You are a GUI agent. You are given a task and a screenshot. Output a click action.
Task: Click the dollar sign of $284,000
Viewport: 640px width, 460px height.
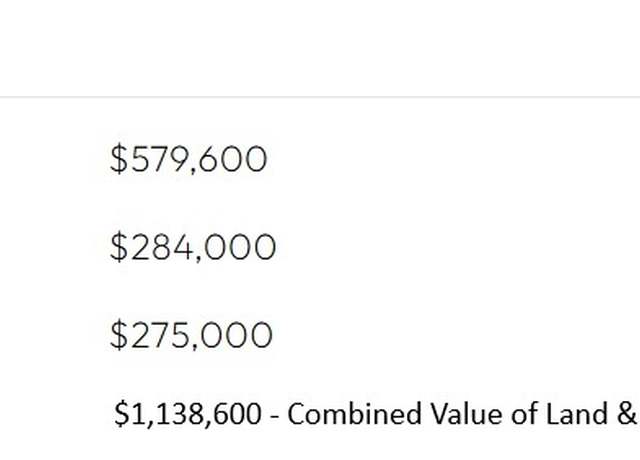tap(119, 247)
